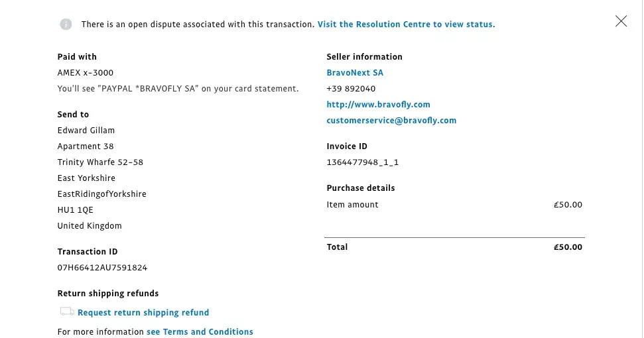Email customerservice@bravofly.com via the link

[391, 121]
